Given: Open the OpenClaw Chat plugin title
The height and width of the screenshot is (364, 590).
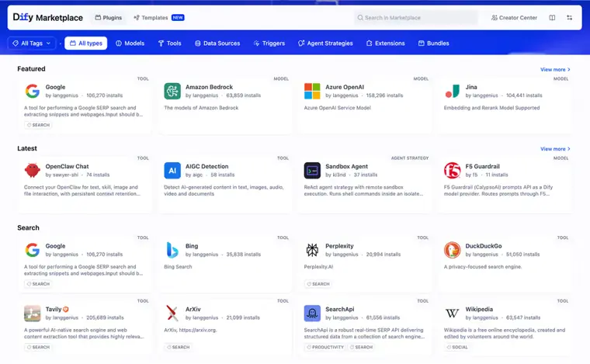Looking at the screenshot, I should pyautogui.click(x=67, y=166).
